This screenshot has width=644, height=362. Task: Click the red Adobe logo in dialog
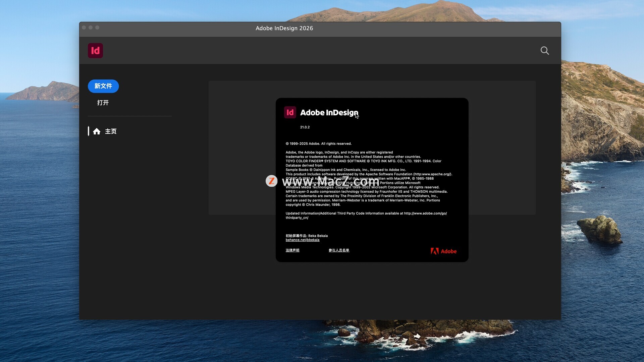click(443, 251)
